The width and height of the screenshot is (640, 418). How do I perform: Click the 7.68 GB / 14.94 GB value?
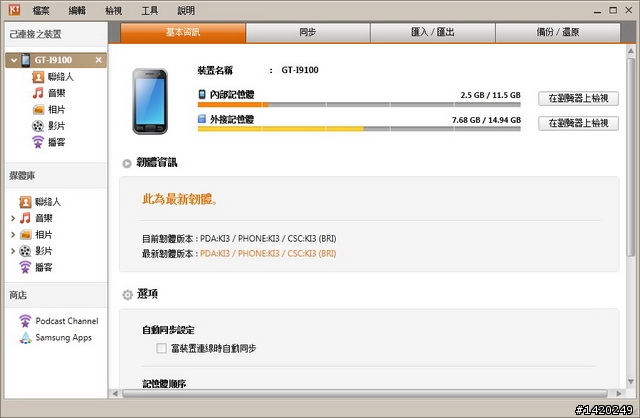[486, 120]
